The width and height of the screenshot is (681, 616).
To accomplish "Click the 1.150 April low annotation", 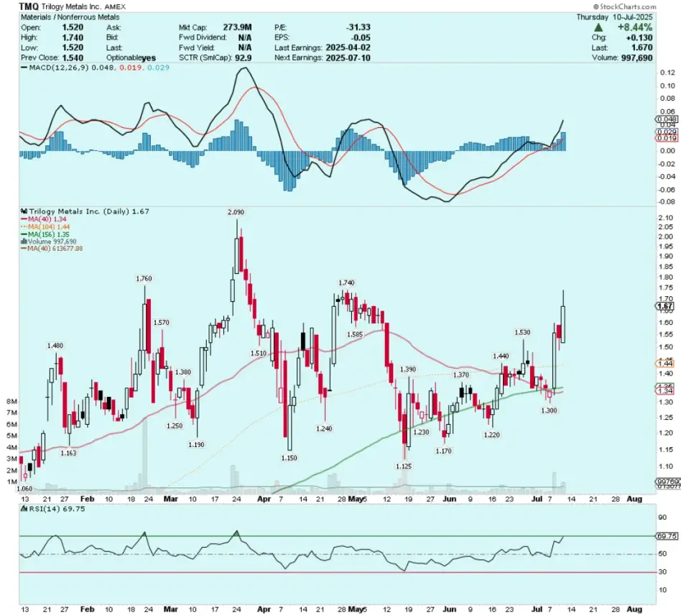I will click(x=289, y=458).
